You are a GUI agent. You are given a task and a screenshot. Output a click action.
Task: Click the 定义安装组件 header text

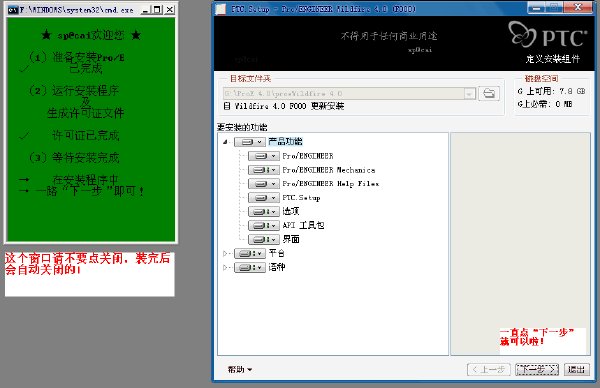coord(553,59)
